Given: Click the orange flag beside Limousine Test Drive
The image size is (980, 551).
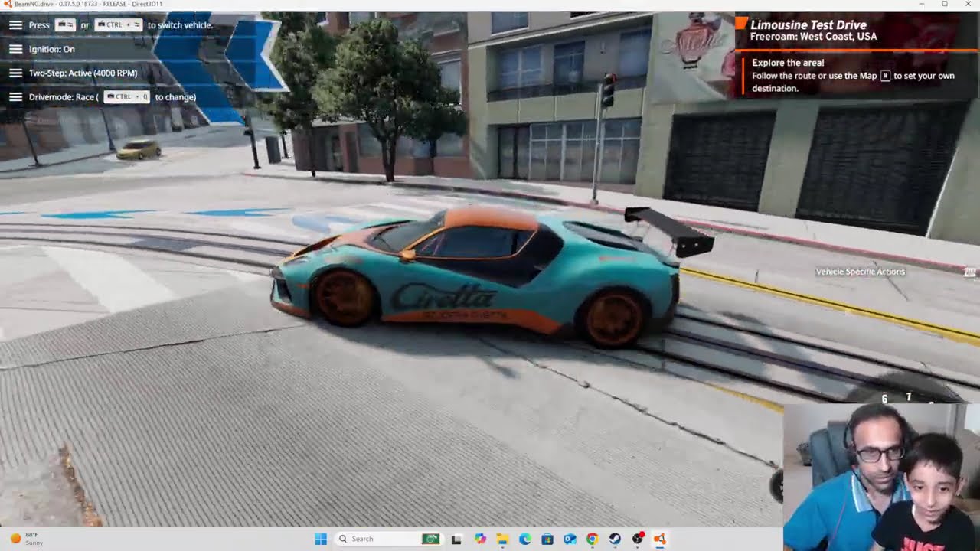Looking at the screenshot, I should [741, 24].
